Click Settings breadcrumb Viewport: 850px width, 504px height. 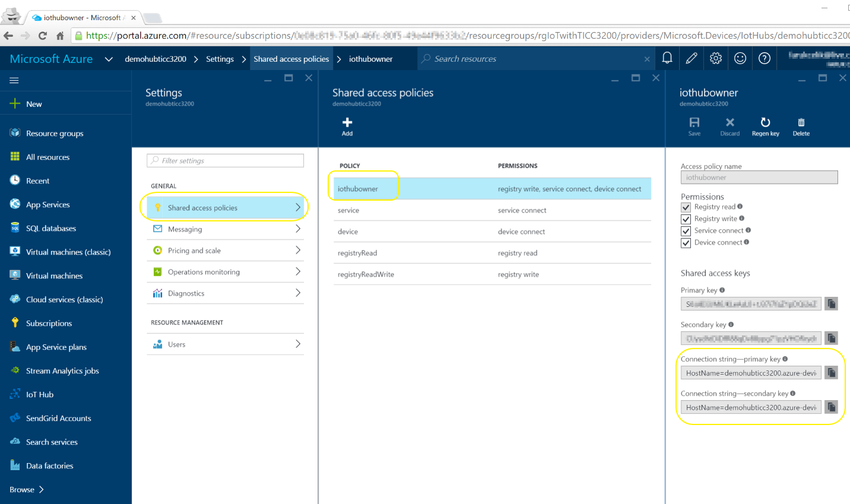pyautogui.click(x=220, y=59)
